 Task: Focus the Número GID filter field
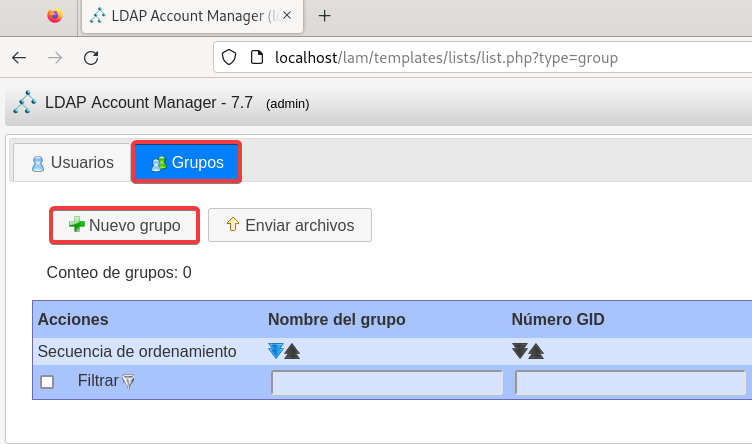point(630,383)
